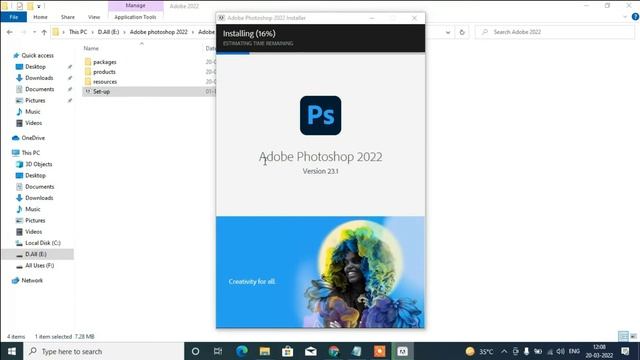Open the Share ribbon tab

[x=68, y=17]
